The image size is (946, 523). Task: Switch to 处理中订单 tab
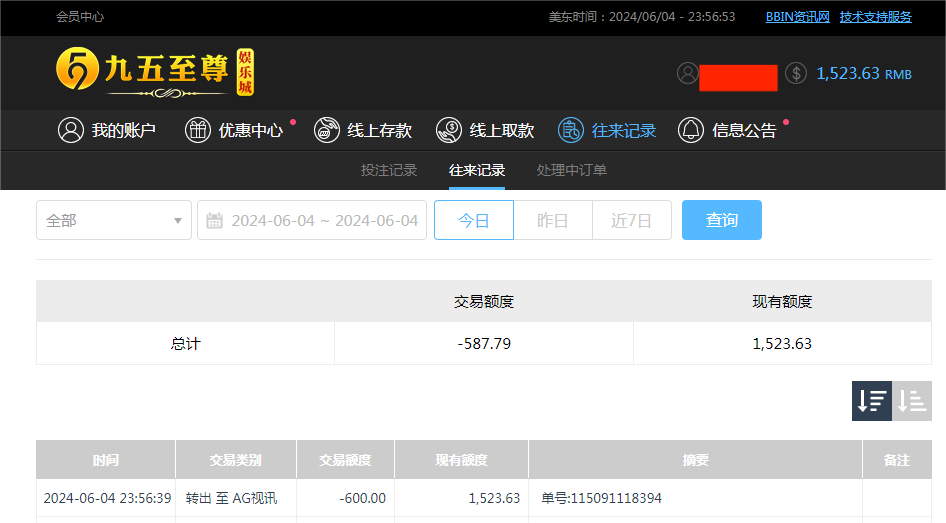tap(572, 170)
